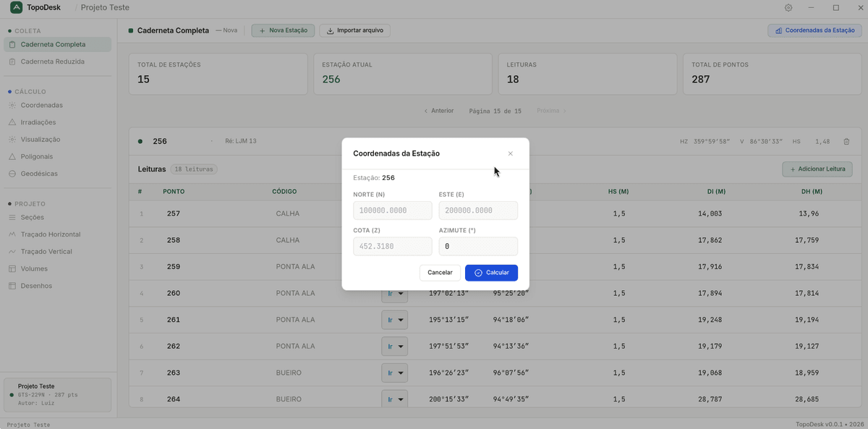Click Cancelar in the dialog
Viewport: 868px width, 429px height.
click(440, 273)
